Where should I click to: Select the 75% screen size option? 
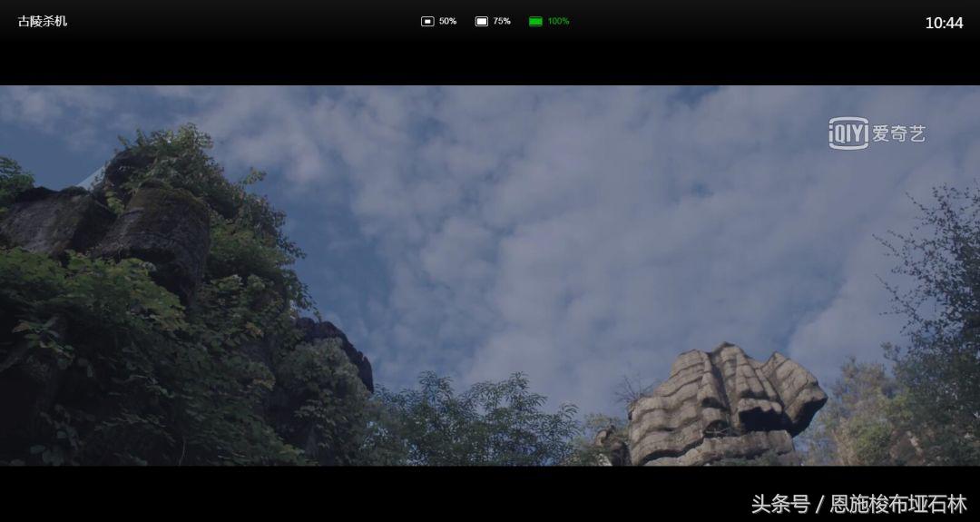pos(493,21)
